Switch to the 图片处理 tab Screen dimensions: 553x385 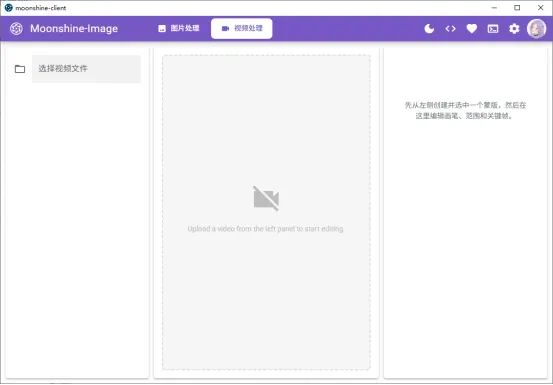pos(179,29)
